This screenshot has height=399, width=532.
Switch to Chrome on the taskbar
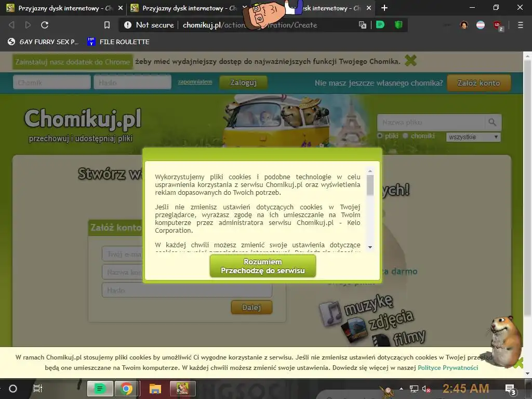tap(126, 389)
